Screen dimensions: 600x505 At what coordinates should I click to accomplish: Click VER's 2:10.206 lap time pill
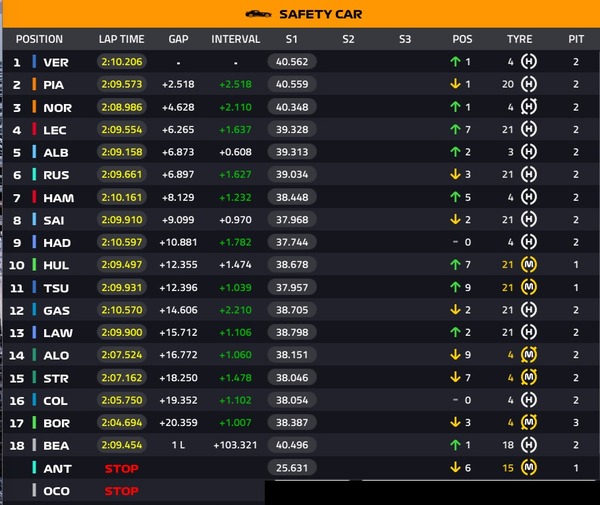click(x=122, y=62)
